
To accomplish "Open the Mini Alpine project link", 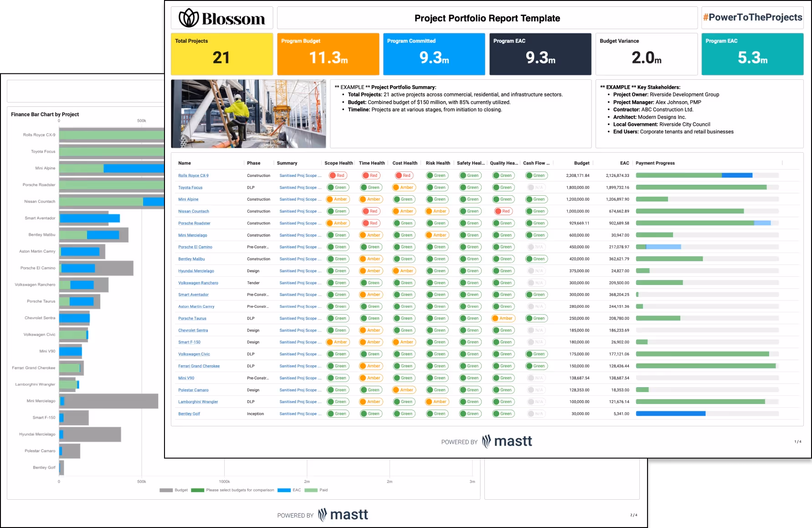I will 188,199.
